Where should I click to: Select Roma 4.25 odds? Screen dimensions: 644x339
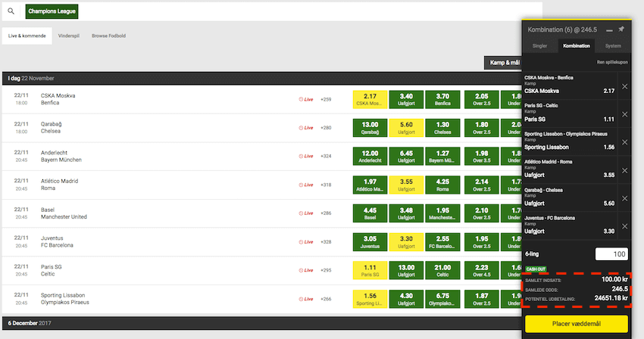click(x=442, y=185)
